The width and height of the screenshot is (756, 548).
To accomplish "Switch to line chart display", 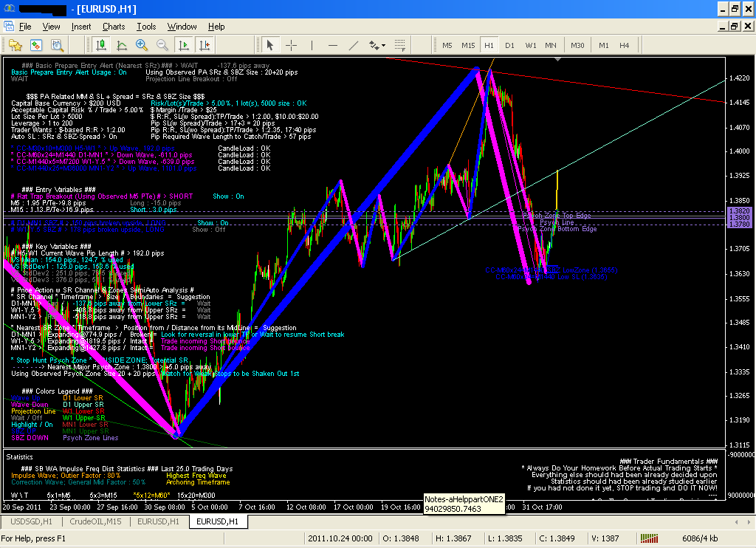I will [x=122, y=45].
